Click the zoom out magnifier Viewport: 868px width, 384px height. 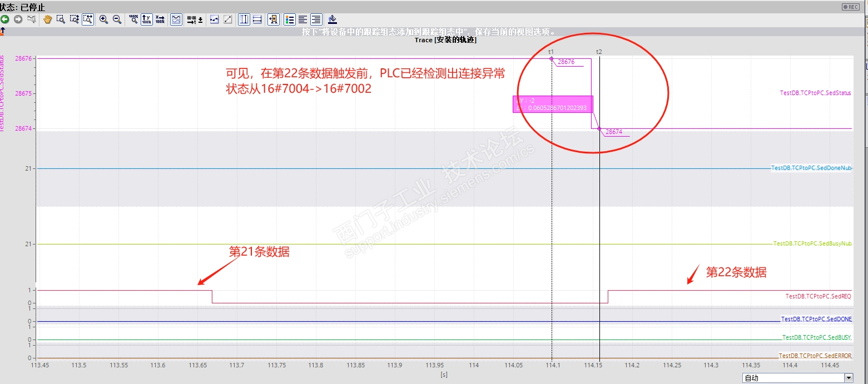point(117,19)
